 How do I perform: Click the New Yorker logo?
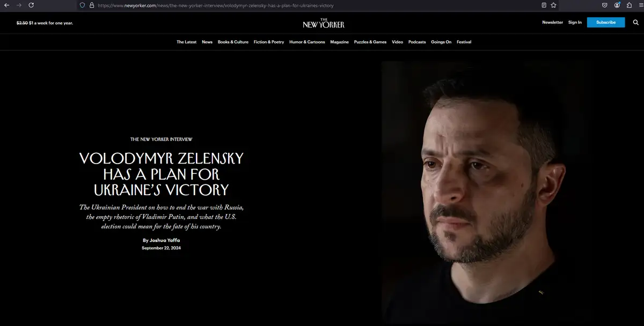pos(323,23)
